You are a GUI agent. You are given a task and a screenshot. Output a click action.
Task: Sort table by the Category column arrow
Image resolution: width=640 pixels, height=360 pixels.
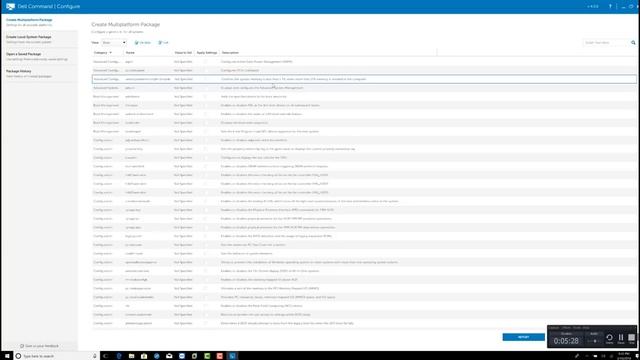110,53
